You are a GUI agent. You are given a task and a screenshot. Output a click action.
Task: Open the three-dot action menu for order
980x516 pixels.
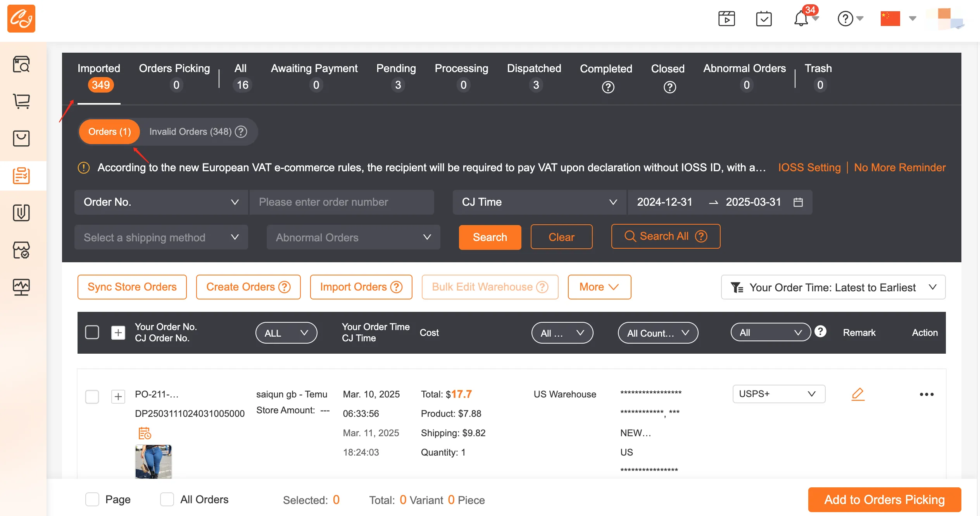(927, 394)
